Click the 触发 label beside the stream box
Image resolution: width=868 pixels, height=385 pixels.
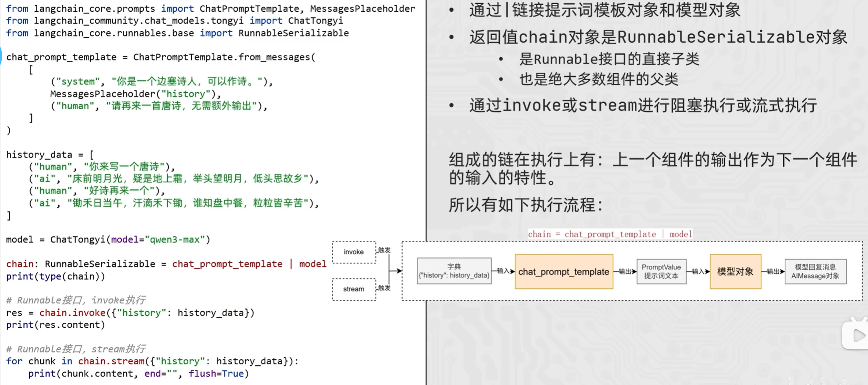384,288
